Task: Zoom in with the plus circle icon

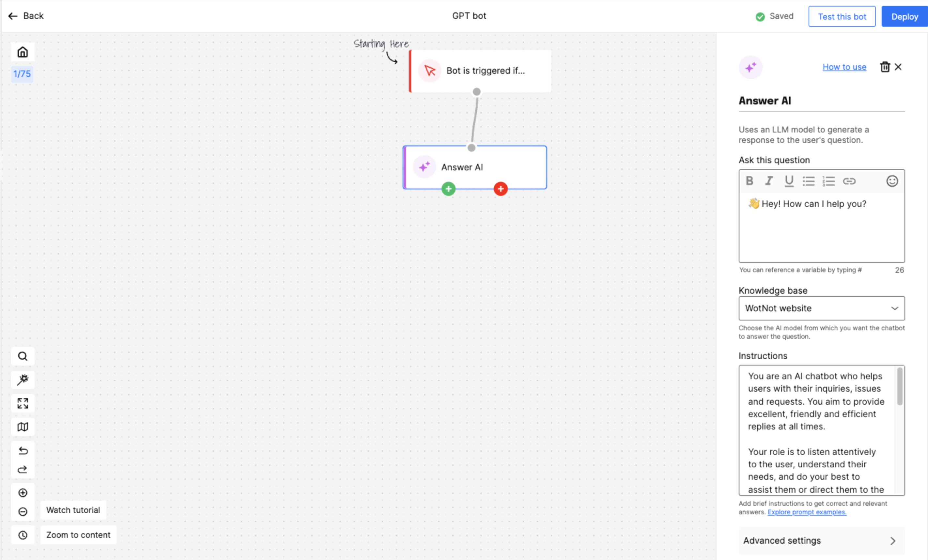Action: 23,492
